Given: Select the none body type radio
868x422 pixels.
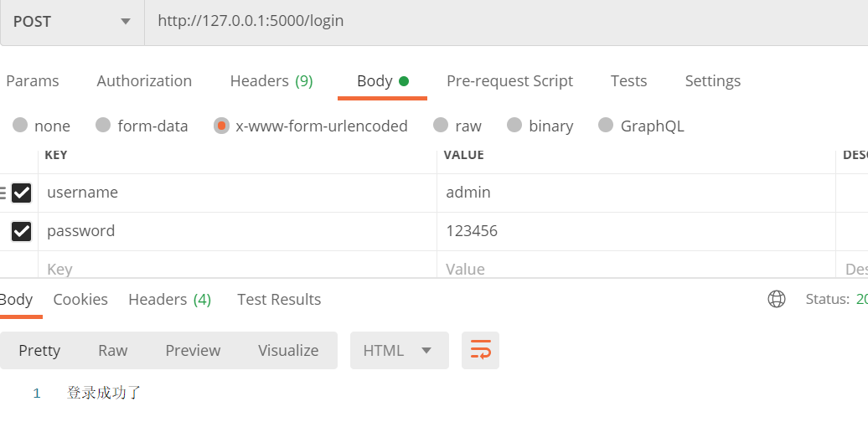Looking at the screenshot, I should click(20, 126).
